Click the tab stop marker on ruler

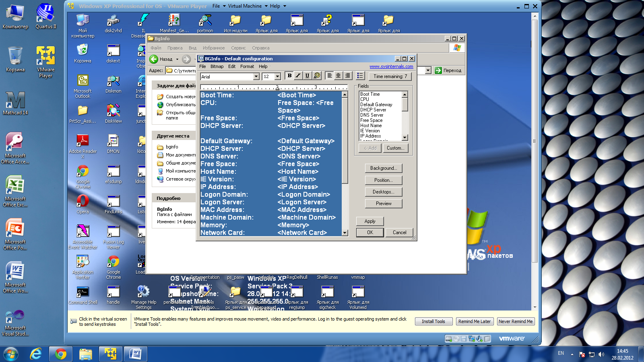(x=277, y=88)
